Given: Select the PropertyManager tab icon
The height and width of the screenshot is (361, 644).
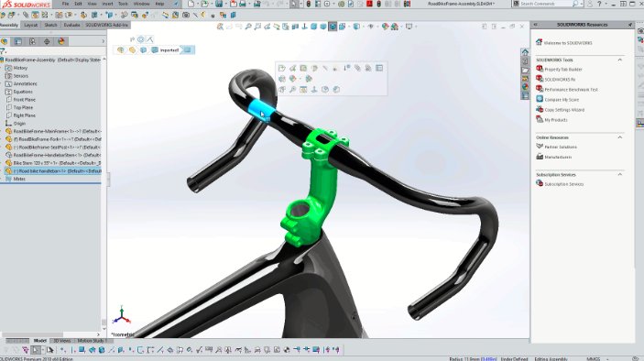Looking at the screenshot, I should point(18,41).
